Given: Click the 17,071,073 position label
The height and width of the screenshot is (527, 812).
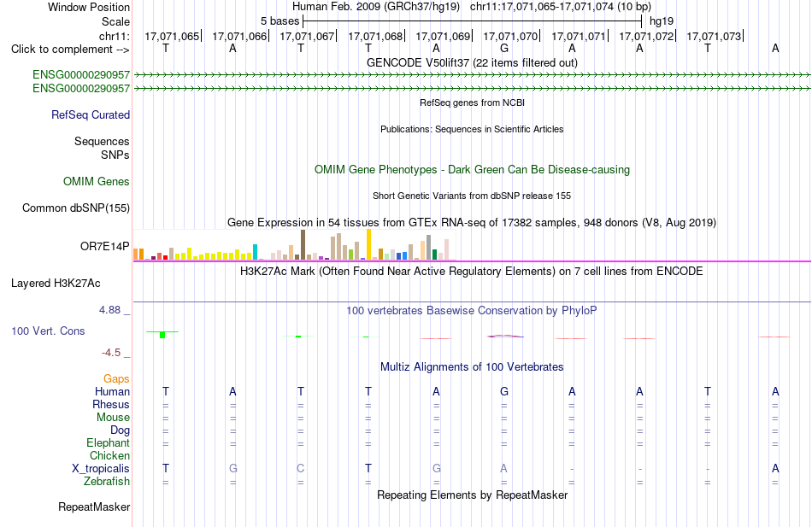Looking at the screenshot, I should (714, 36).
